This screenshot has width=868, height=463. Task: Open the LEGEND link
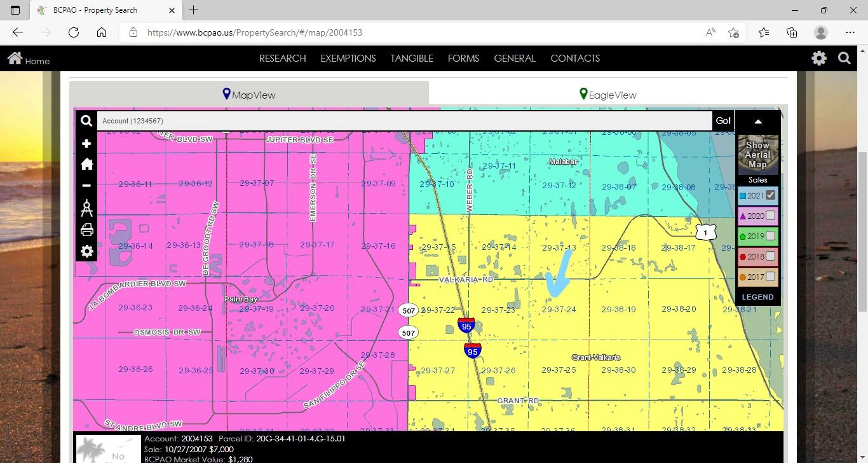[757, 297]
